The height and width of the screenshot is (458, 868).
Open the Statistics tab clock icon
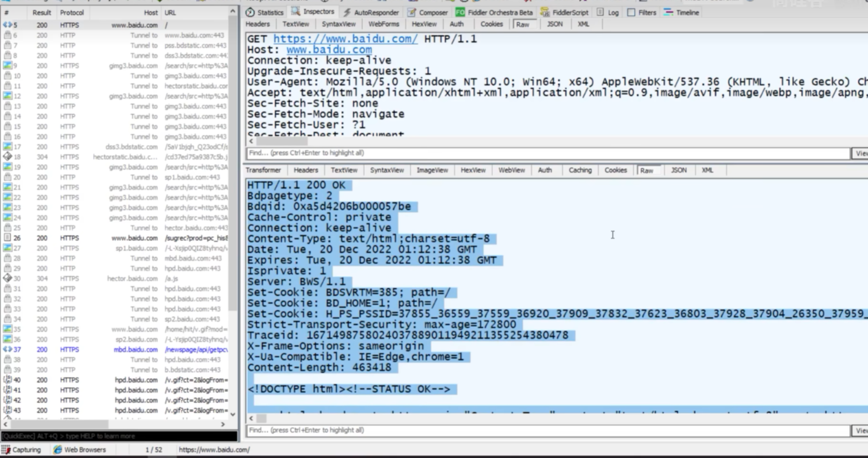click(x=250, y=13)
